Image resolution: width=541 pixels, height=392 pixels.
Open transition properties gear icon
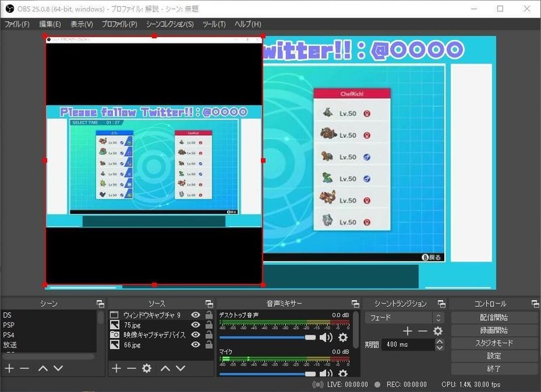[x=438, y=331]
